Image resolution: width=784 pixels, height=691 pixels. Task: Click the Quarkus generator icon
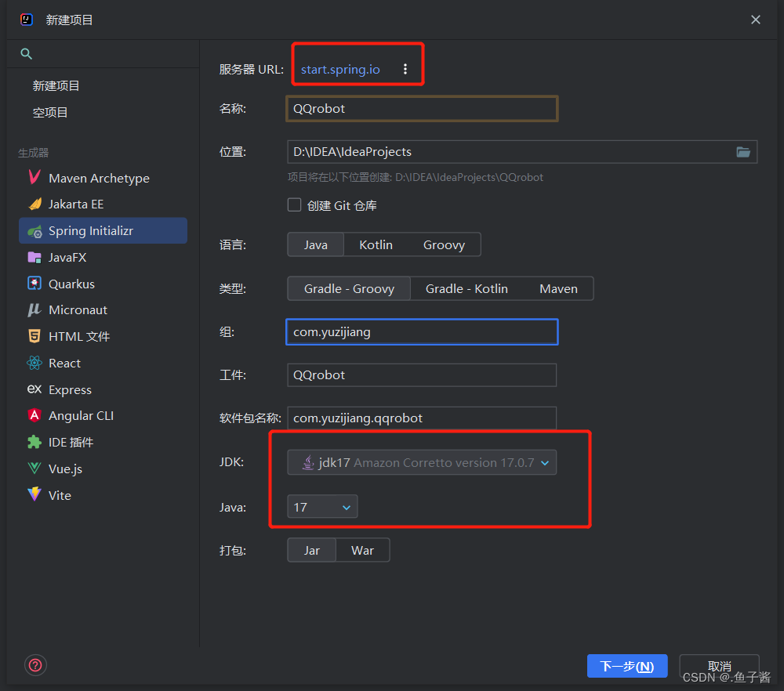[34, 284]
